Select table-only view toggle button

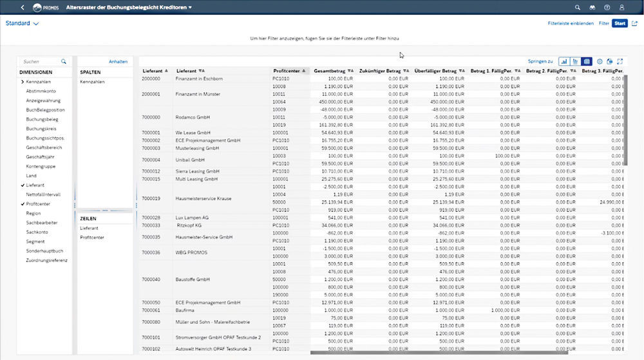click(587, 61)
